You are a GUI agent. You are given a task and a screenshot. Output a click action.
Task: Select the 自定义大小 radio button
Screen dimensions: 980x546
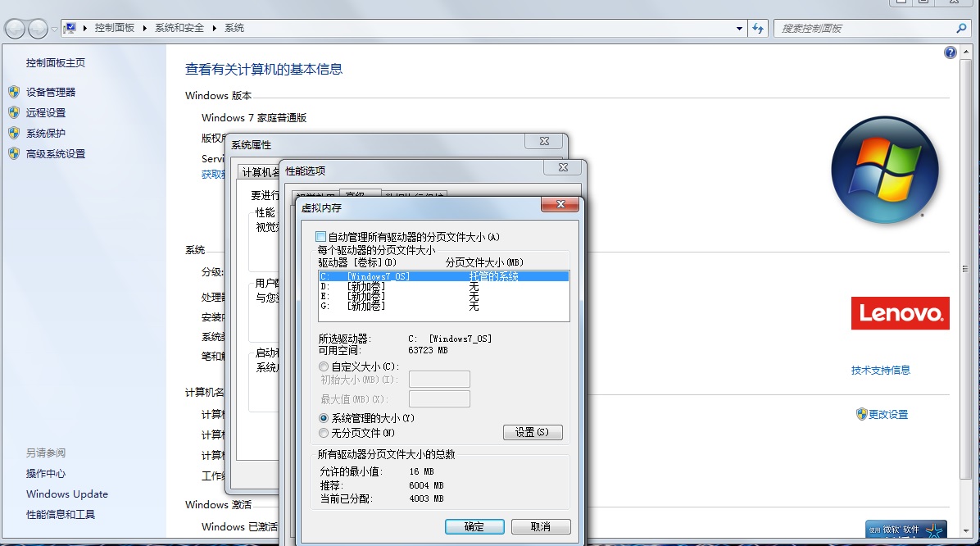click(x=324, y=366)
